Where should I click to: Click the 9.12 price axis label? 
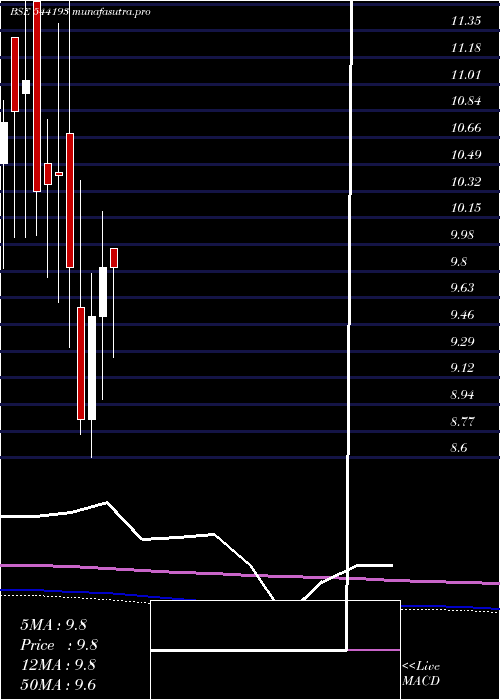click(x=462, y=368)
